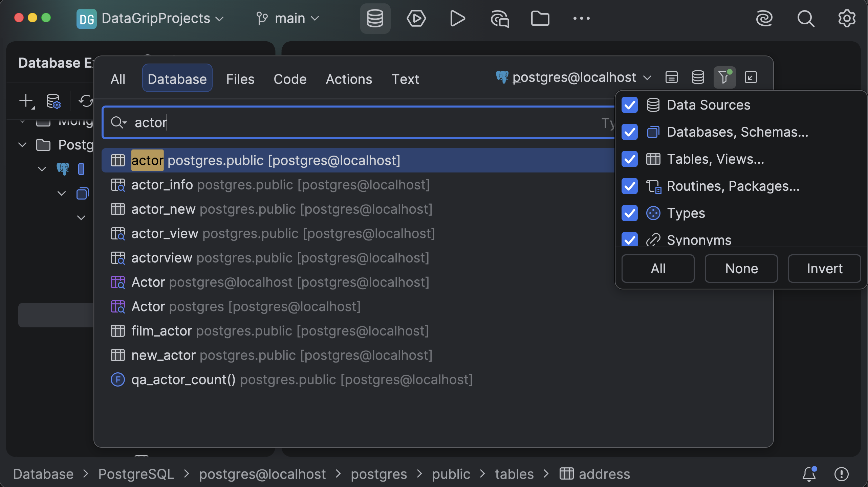Click the search history magnifier icon
This screenshot has width=868, height=487.
pos(118,122)
